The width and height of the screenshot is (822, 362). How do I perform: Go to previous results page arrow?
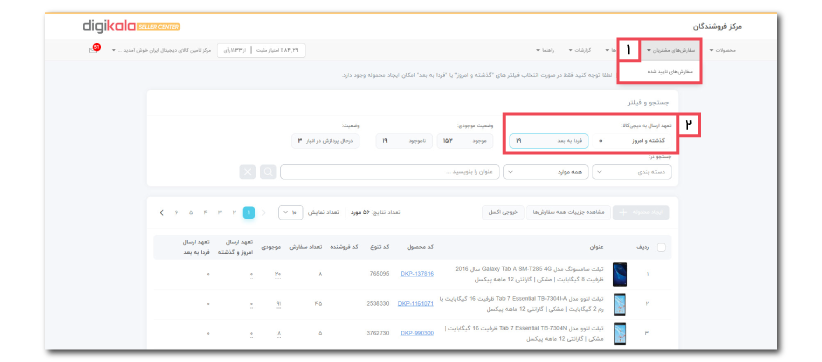264,213
